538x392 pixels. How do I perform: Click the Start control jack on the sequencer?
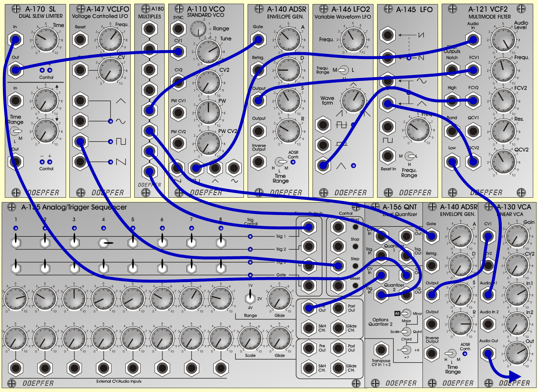[338, 227]
